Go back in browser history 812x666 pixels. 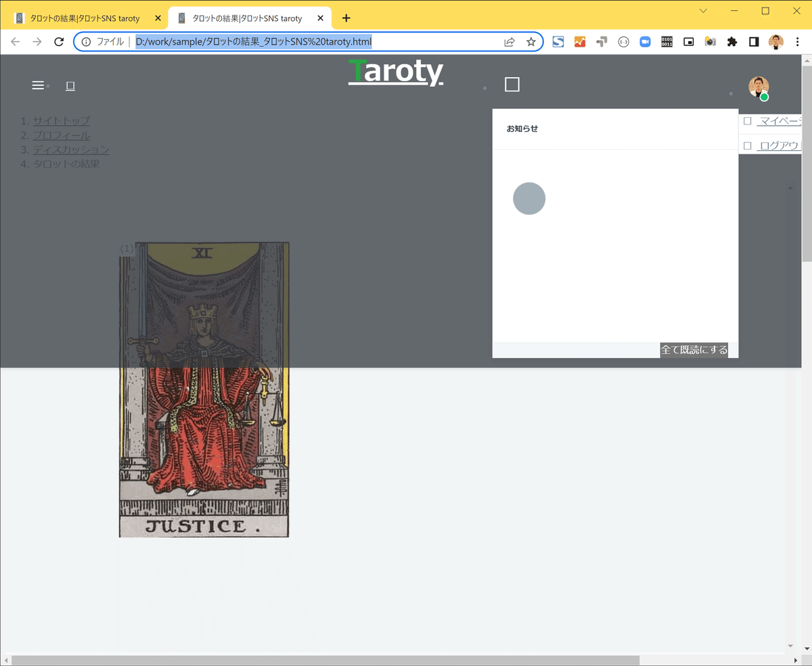pos(16,42)
